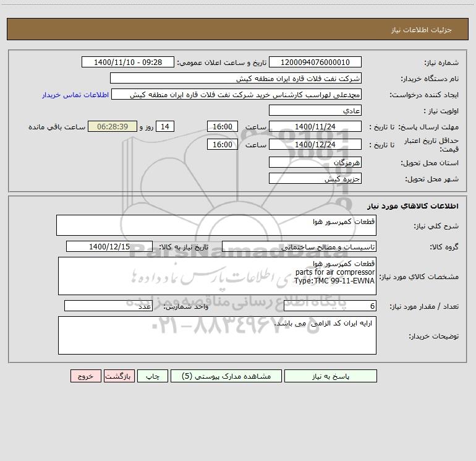Click quantity field showing 6
This screenshot has height=461, width=476.
pos(330,306)
